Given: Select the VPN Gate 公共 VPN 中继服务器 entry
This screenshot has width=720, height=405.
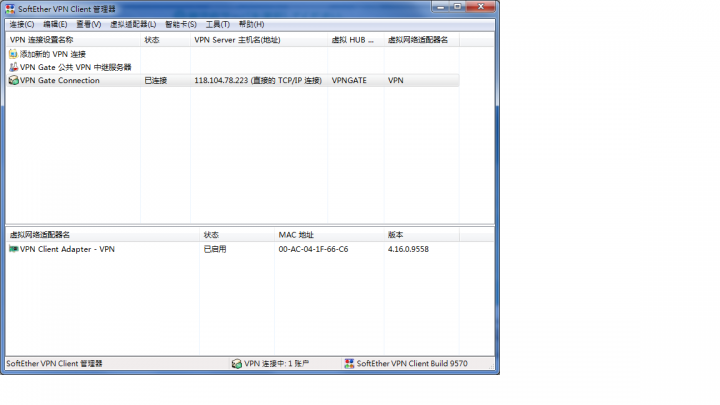Looking at the screenshot, I should (76, 67).
